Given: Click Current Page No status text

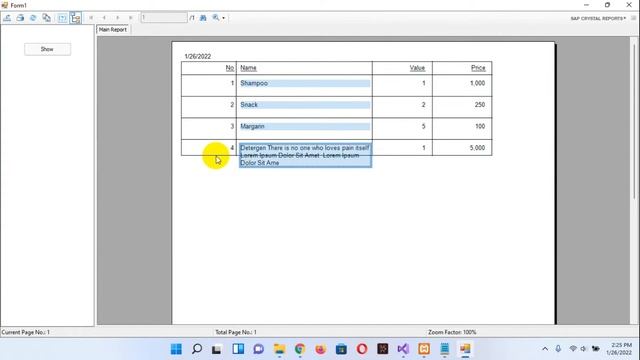Looking at the screenshot, I should click(x=26, y=332).
